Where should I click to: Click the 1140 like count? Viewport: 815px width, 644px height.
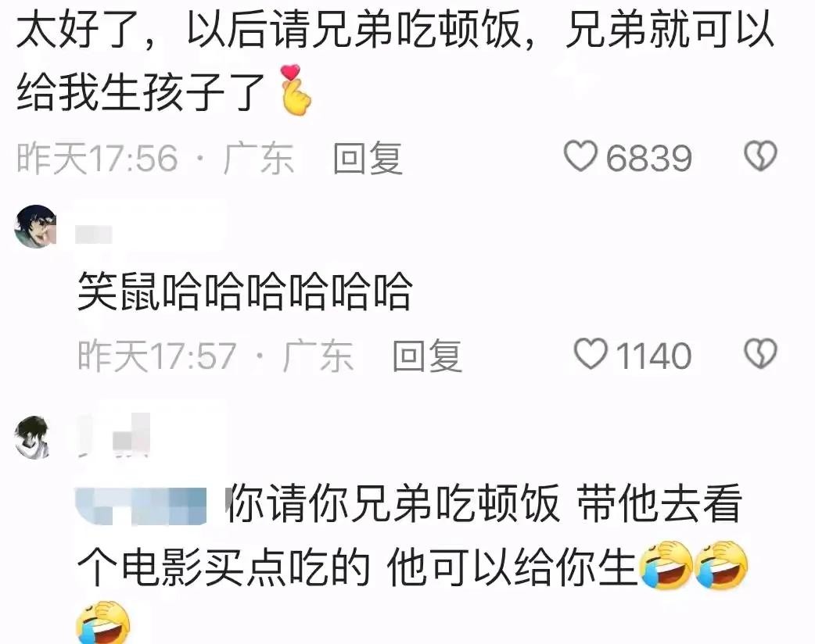click(653, 356)
